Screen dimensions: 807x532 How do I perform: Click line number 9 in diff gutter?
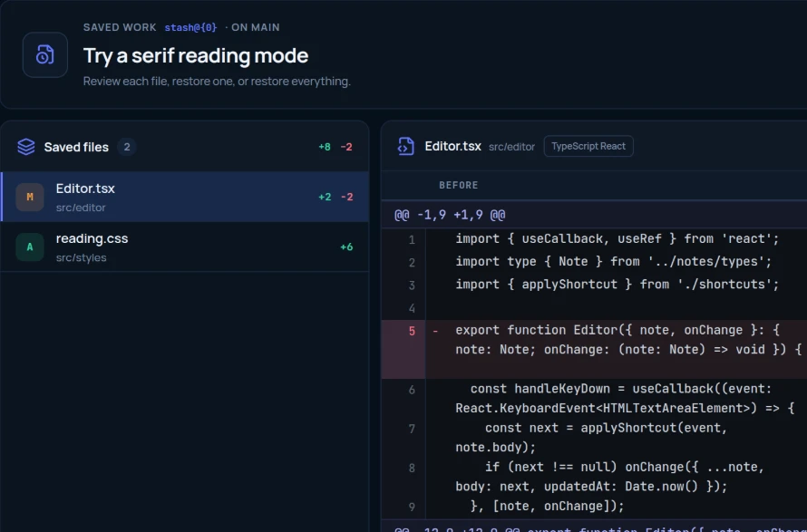click(412, 508)
